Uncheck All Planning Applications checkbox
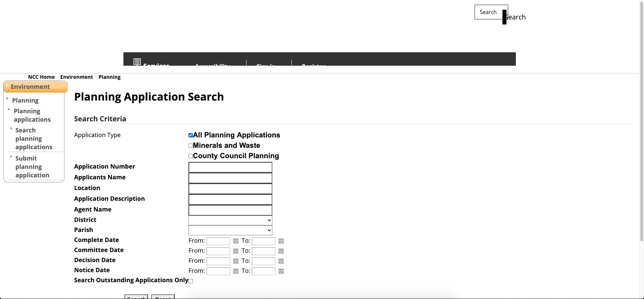The height and width of the screenshot is (299, 644). pyautogui.click(x=191, y=135)
